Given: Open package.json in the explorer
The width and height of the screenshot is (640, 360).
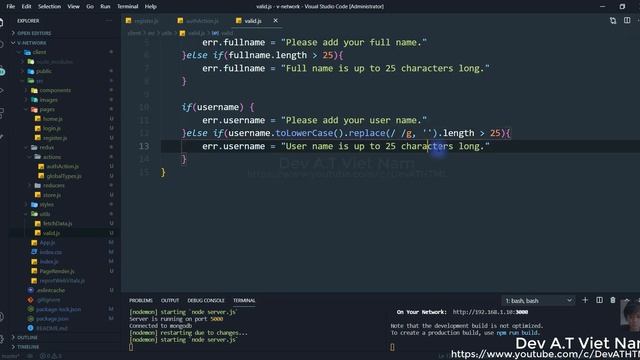Looking at the screenshot, I should click(x=52, y=319).
